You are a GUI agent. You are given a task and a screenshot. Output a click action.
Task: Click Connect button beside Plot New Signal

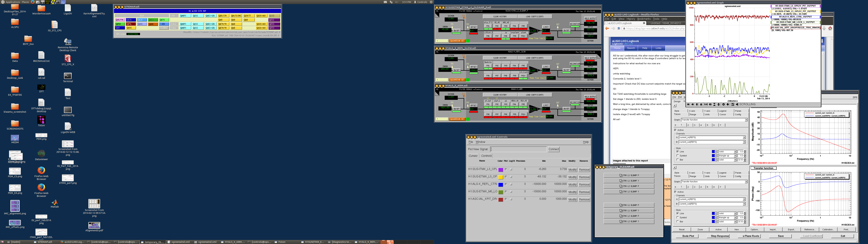coord(554,149)
